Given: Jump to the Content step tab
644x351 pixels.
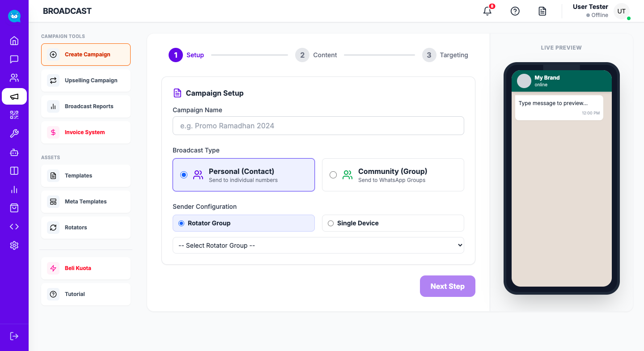Looking at the screenshot, I should (316, 55).
